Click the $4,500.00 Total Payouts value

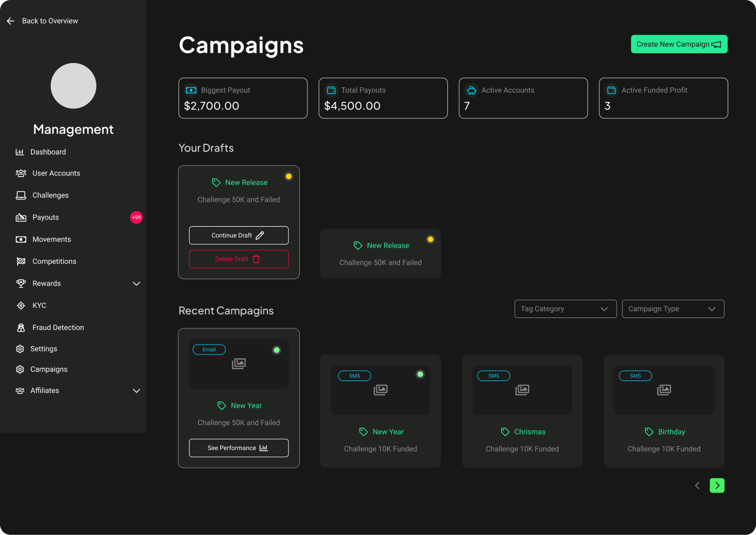pyautogui.click(x=352, y=106)
